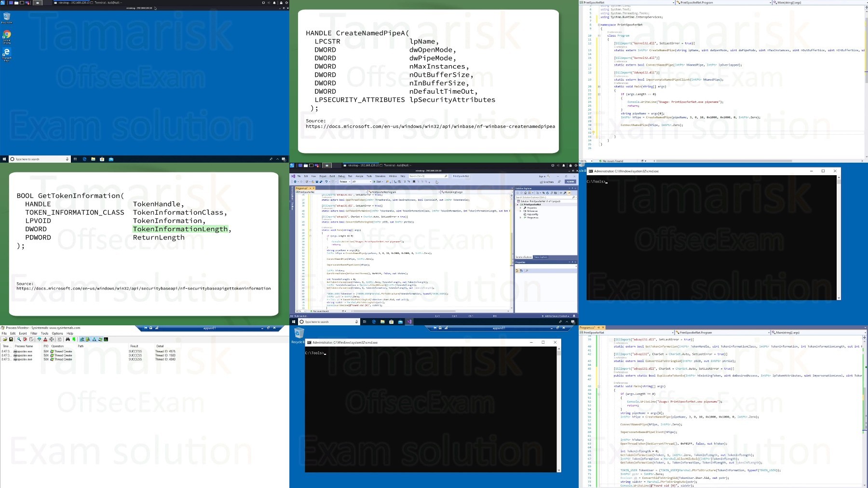Toggle Show Process and Thread Activity
Viewport: 868px width, 488px height.
click(x=100, y=339)
